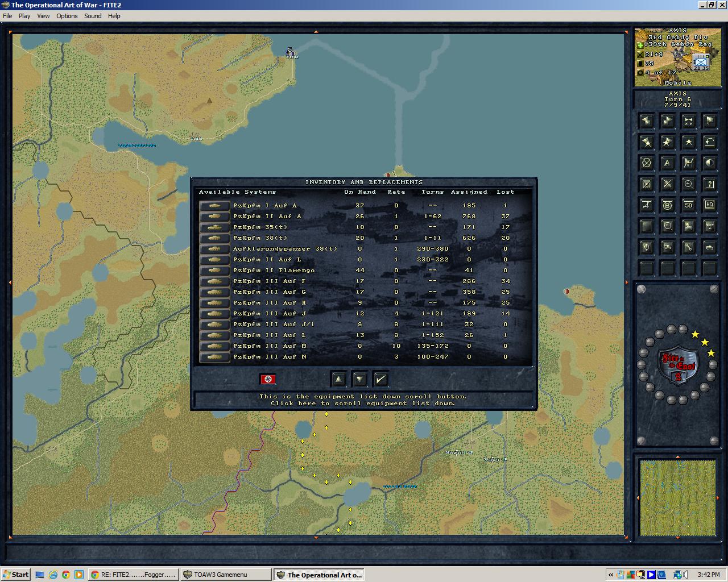Click the PzKpfw III Auf J tank icon

coord(214,314)
